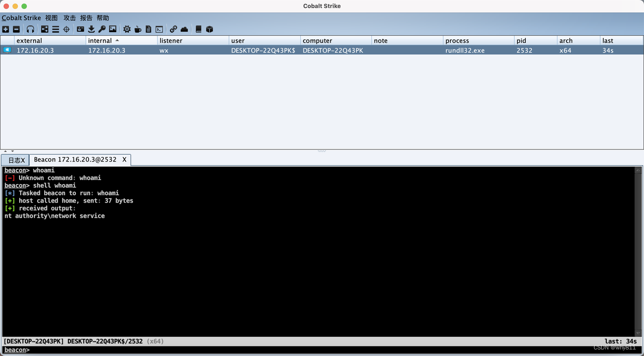Image resolution: width=644 pixels, height=356 pixels.
Task: Sort by process column header
Action: click(x=479, y=40)
